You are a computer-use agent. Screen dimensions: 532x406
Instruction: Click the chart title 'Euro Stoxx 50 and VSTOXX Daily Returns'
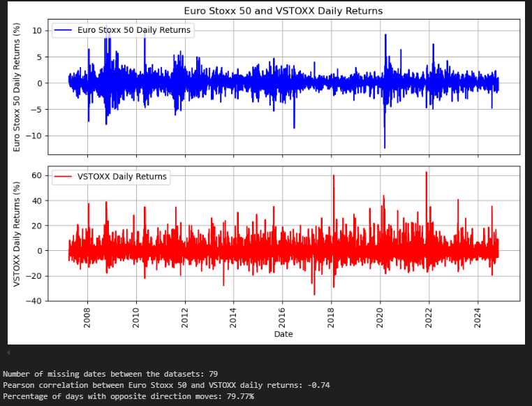pos(283,11)
